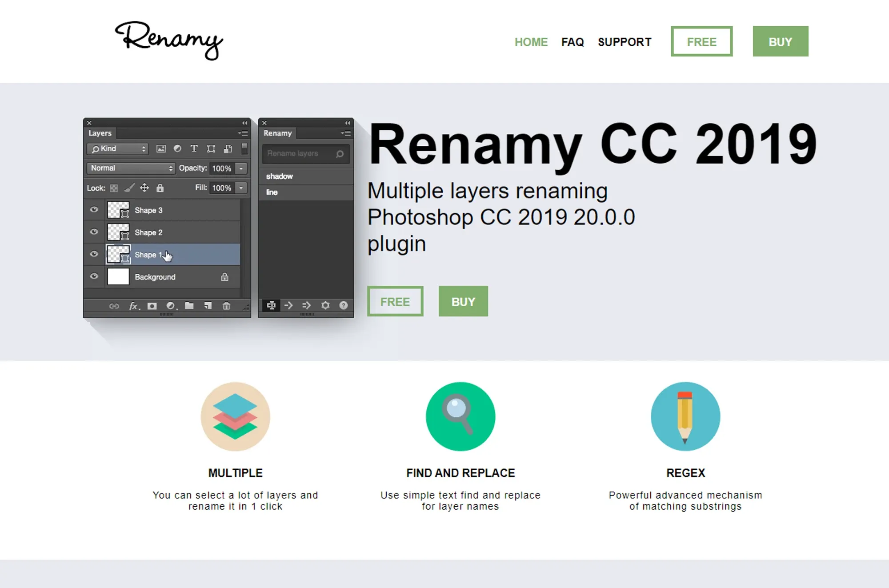Screen dimensions: 889x588
Task: Open Renamy help question icon
Action: point(344,305)
